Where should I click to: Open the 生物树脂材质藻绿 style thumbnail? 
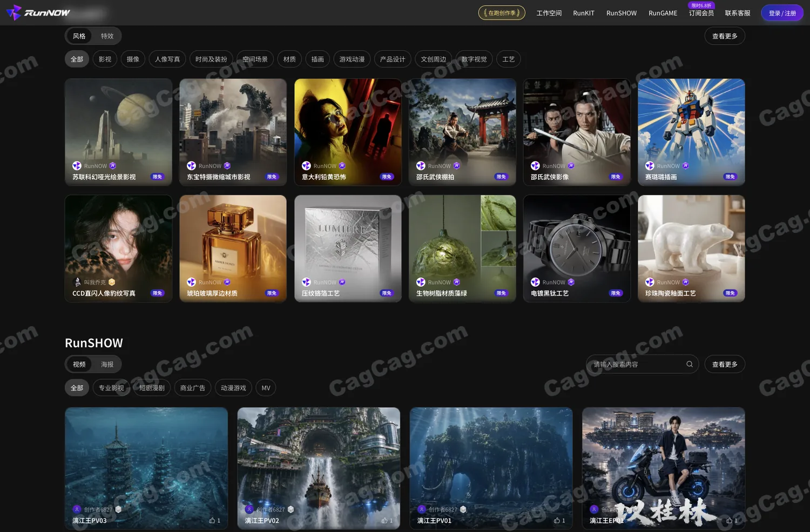click(462, 248)
